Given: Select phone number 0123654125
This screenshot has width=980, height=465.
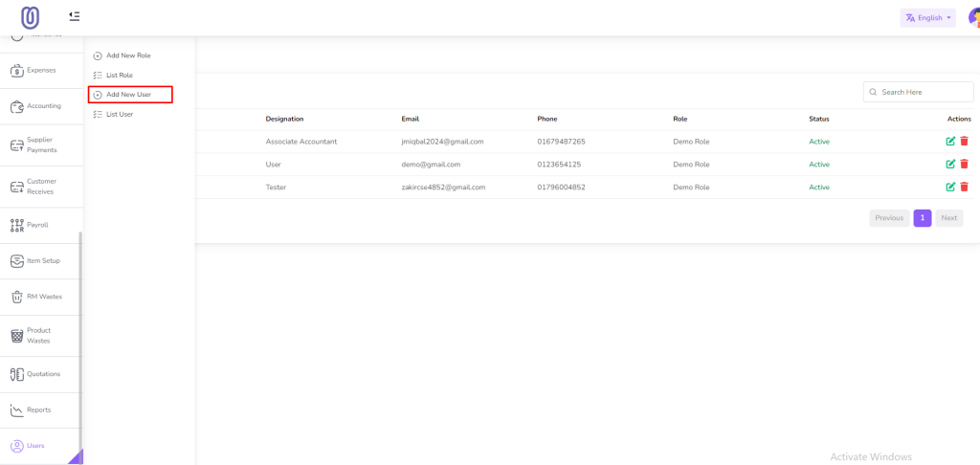Looking at the screenshot, I should tap(559, 165).
